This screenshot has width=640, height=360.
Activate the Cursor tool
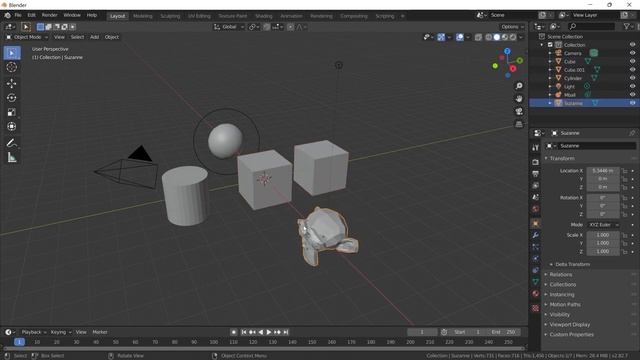[12, 67]
